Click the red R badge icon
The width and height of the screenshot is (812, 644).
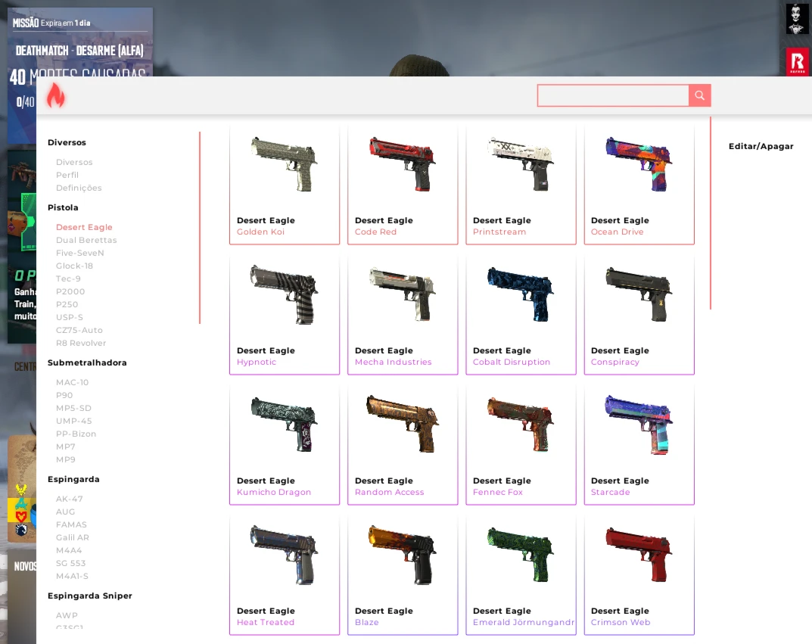pos(798,61)
